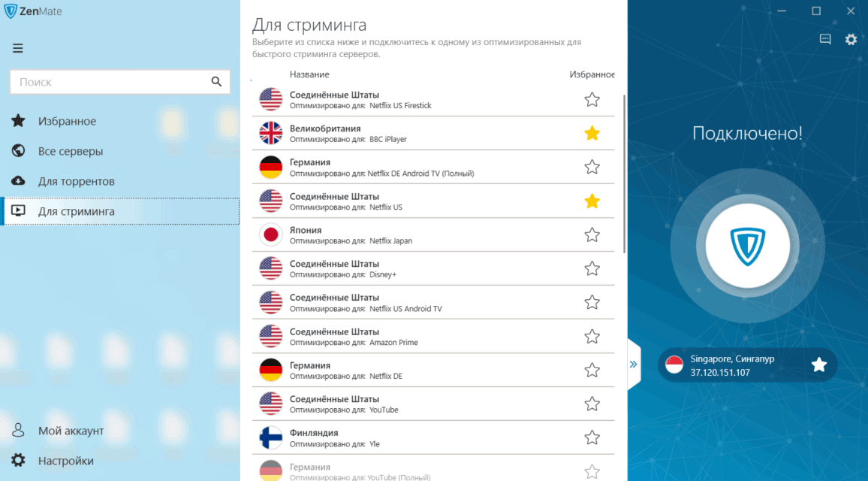This screenshot has width=868, height=481.
Task: Select text Netflix US Firestick
Action: (400, 106)
